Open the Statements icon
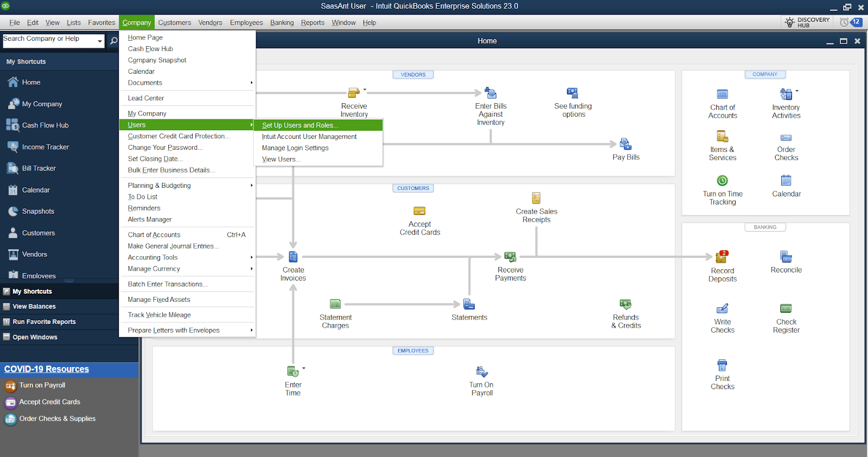868x457 pixels. [x=469, y=304]
